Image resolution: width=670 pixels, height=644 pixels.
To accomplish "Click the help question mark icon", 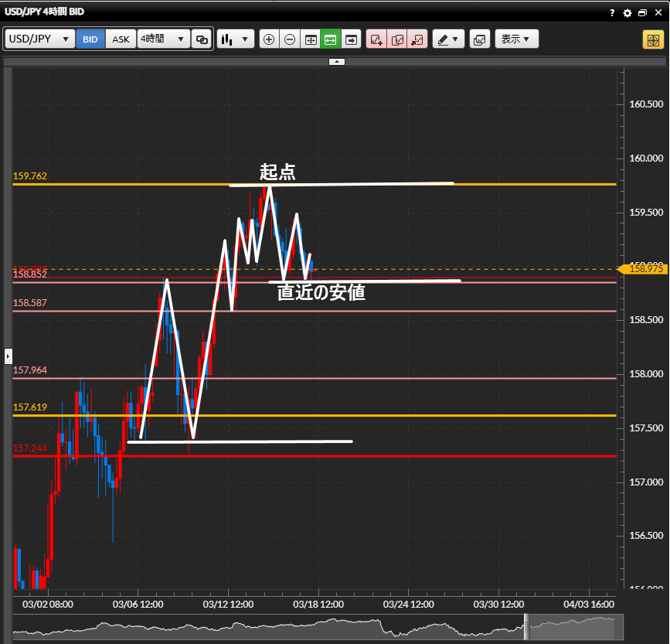I will coord(612,13).
